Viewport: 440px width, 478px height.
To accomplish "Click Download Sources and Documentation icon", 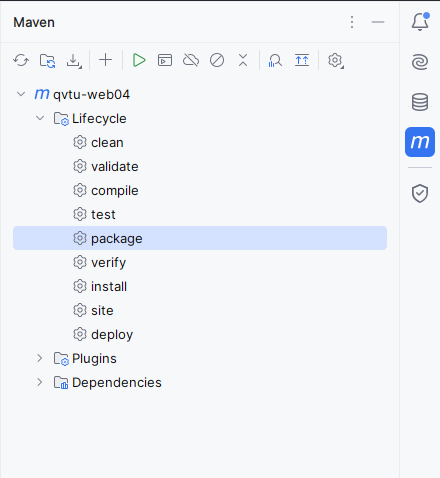I will (x=73, y=61).
